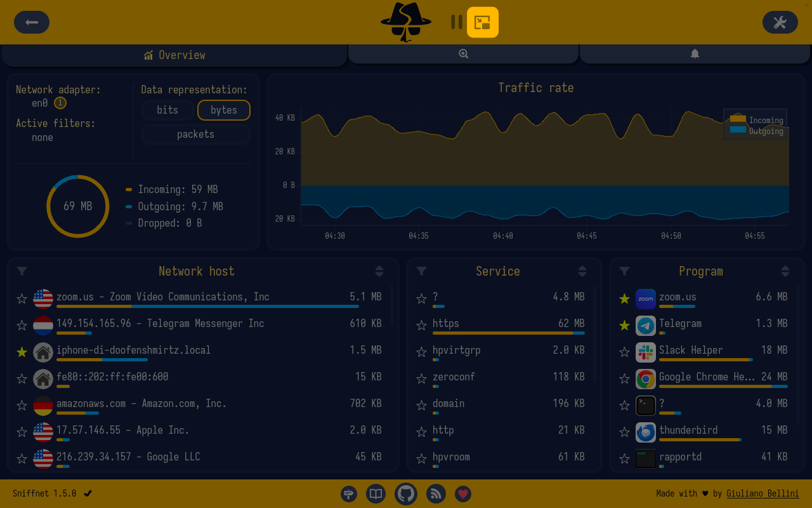Open the Service filter funnel
The height and width of the screenshot is (508, 812).
(422, 271)
